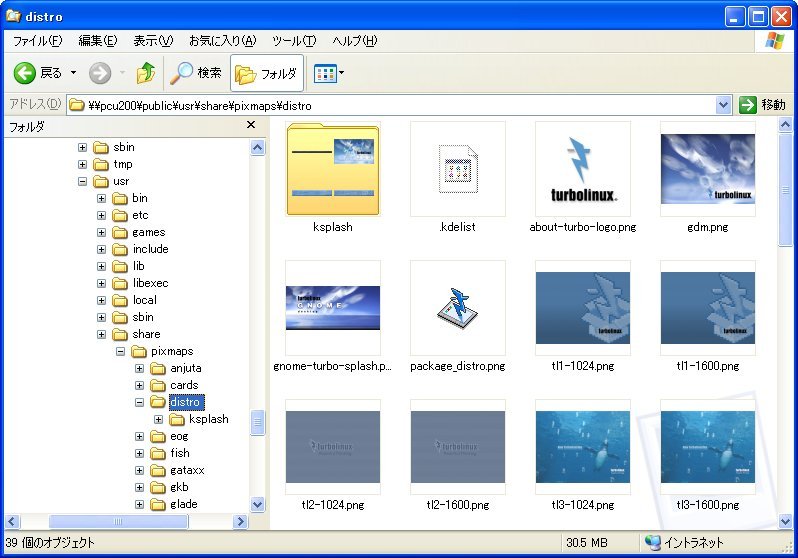Screen dimensions: 798x558
Task: Open the ツール(T) menu
Action: pyautogui.click(x=294, y=41)
